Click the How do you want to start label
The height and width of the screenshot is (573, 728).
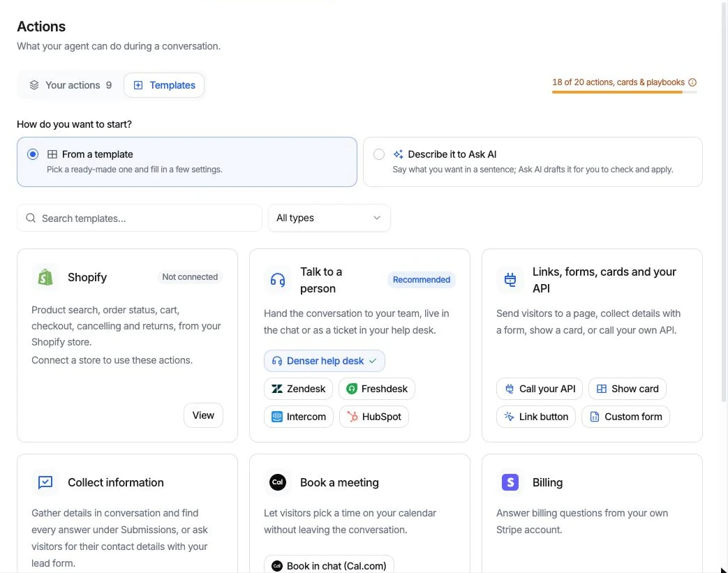pos(74,124)
